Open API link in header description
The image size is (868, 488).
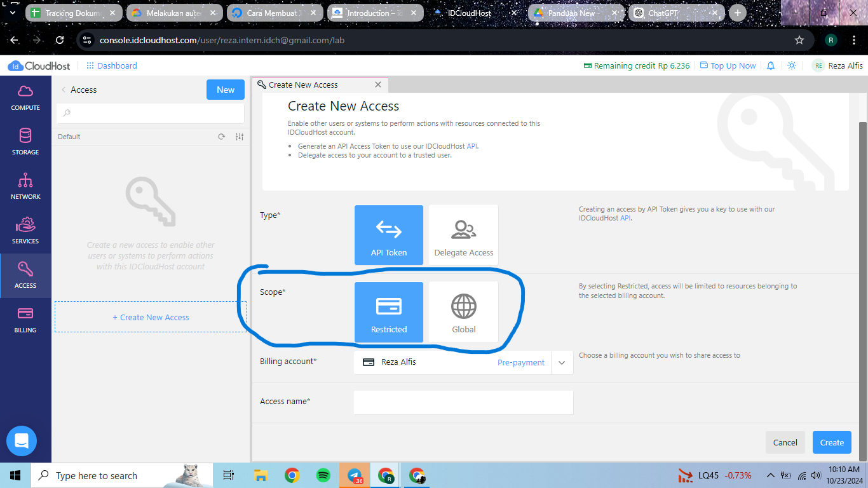pos(472,146)
